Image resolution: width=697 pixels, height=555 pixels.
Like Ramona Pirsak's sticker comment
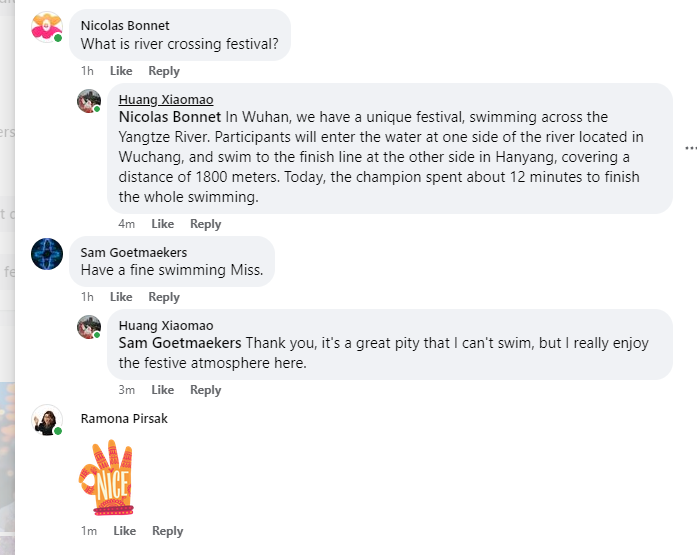(x=124, y=531)
